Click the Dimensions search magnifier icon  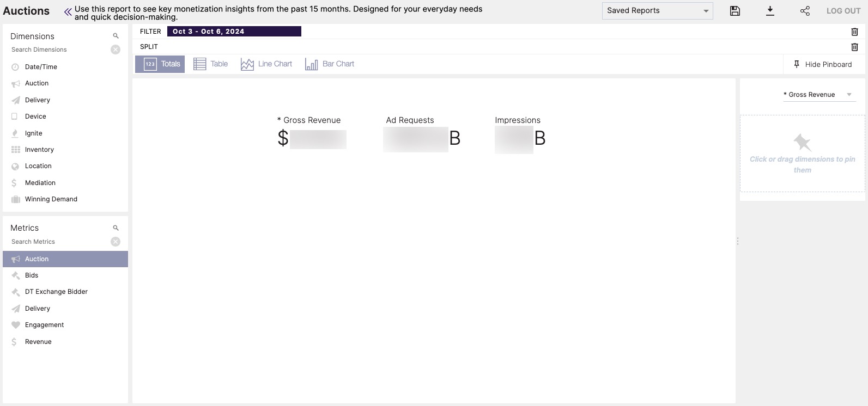[116, 36]
